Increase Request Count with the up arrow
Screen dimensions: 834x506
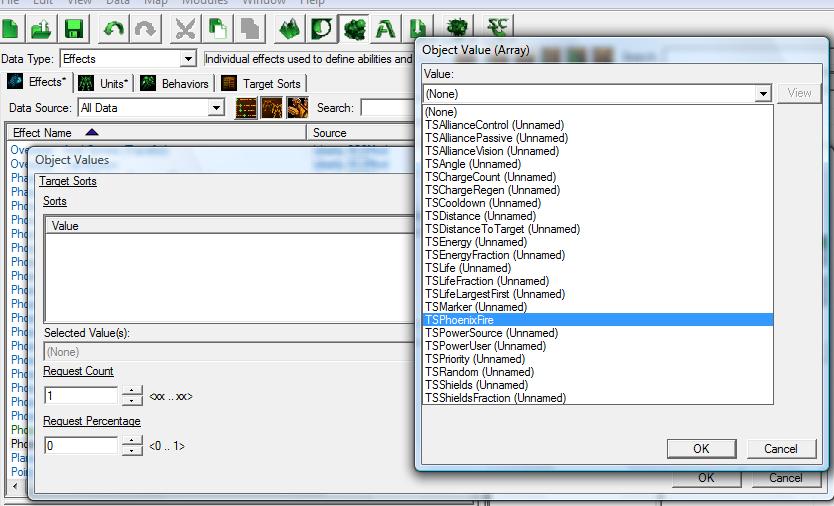[132, 391]
